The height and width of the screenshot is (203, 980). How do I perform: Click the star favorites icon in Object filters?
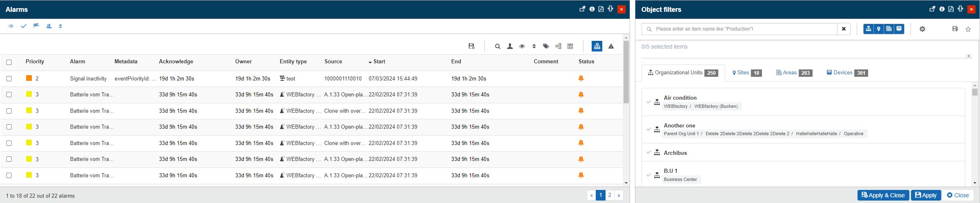click(968, 29)
